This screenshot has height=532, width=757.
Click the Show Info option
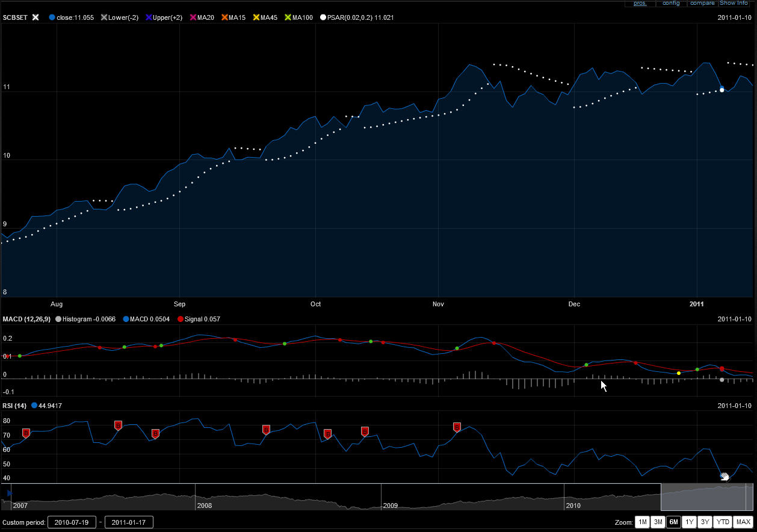click(x=734, y=3)
